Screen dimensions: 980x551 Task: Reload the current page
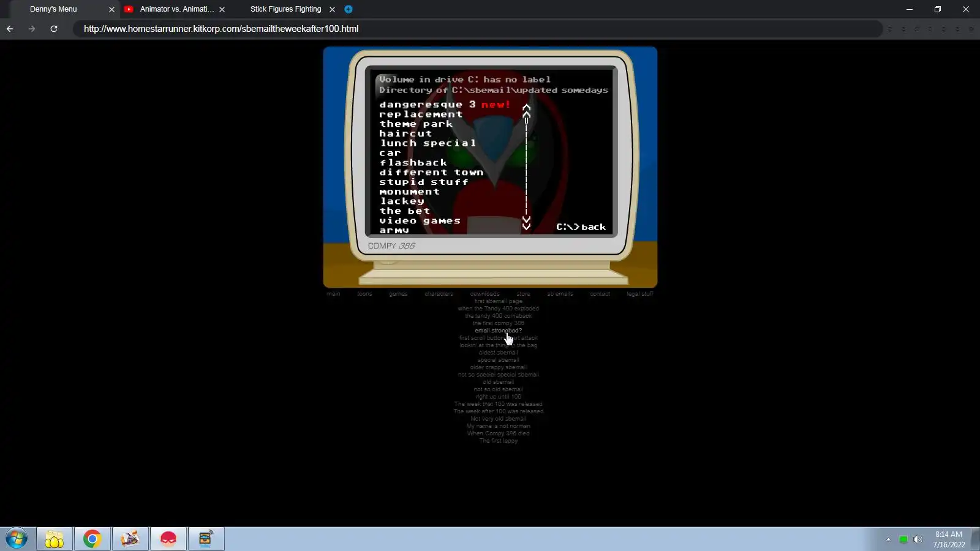pos(54,29)
